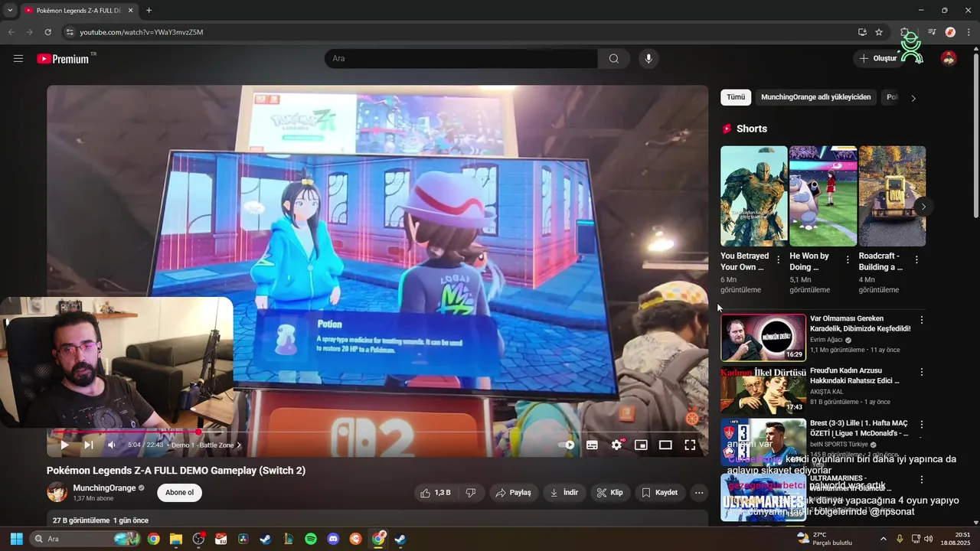Image resolution: width=980 pixels, height=551 pixels.
Task: Open options for 'You Betrayed Your Own' short
Action: tap(779, 260)
